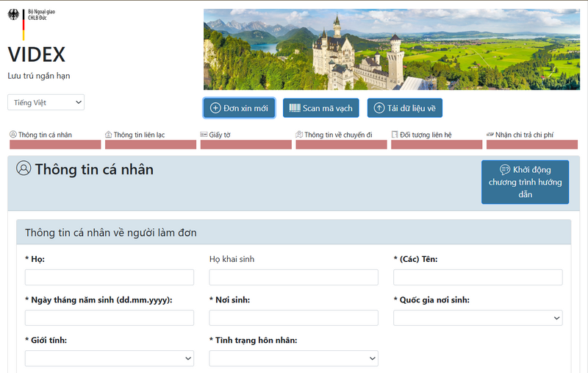Image resolution: width=588 pixels, height=373 pixels.
Task: Click the large user icon in Thông tin cá nhân heading
Action: tap(24, 168)
